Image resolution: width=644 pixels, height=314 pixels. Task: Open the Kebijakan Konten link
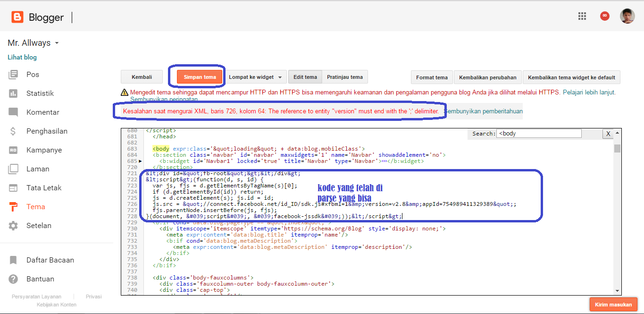pos(57,305)
